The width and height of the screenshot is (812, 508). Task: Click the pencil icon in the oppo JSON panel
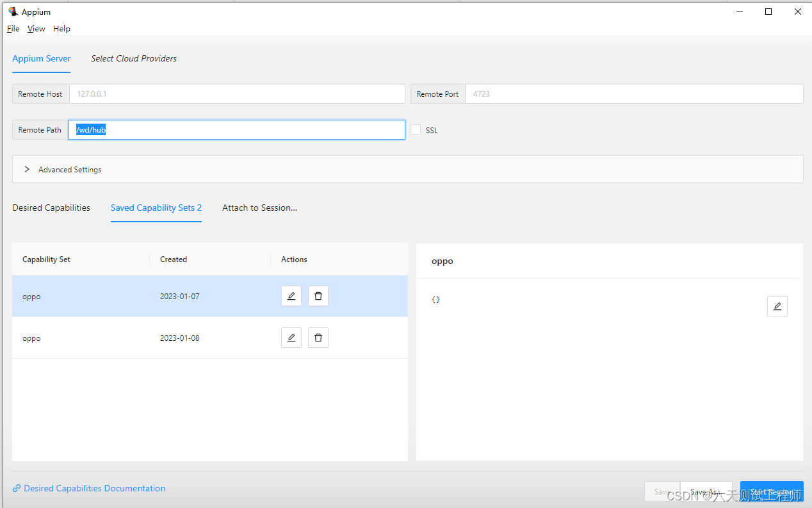point(777,306)
